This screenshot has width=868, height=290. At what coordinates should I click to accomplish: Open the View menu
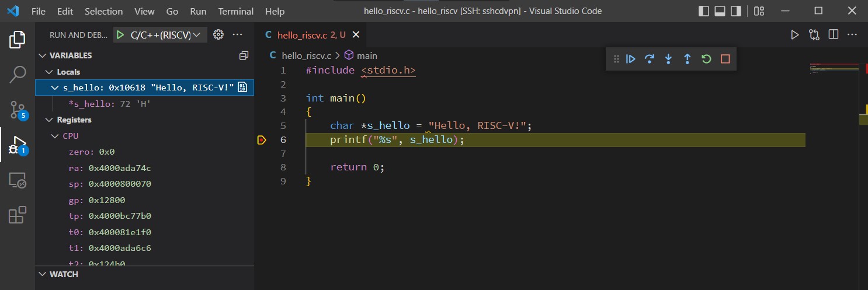tap(144, 11)
